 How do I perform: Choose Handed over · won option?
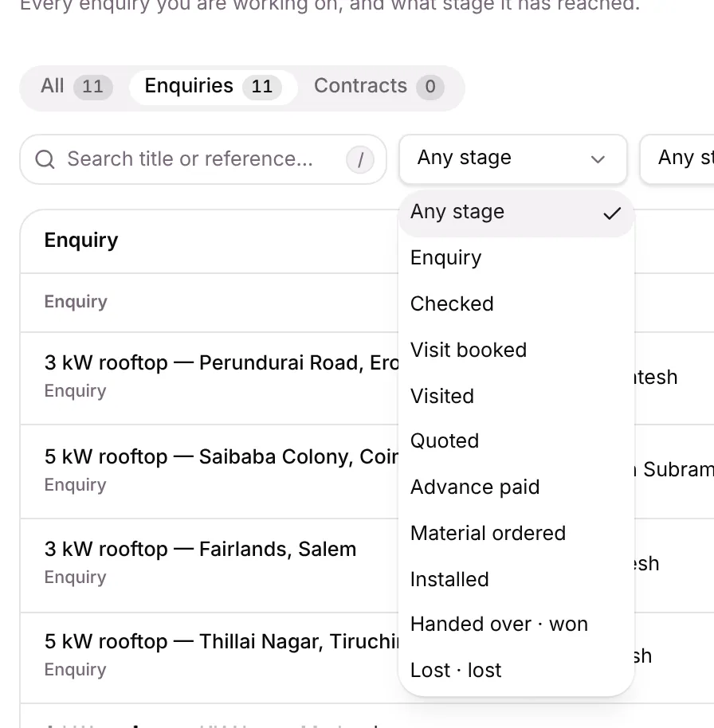[x=516, y=624]
